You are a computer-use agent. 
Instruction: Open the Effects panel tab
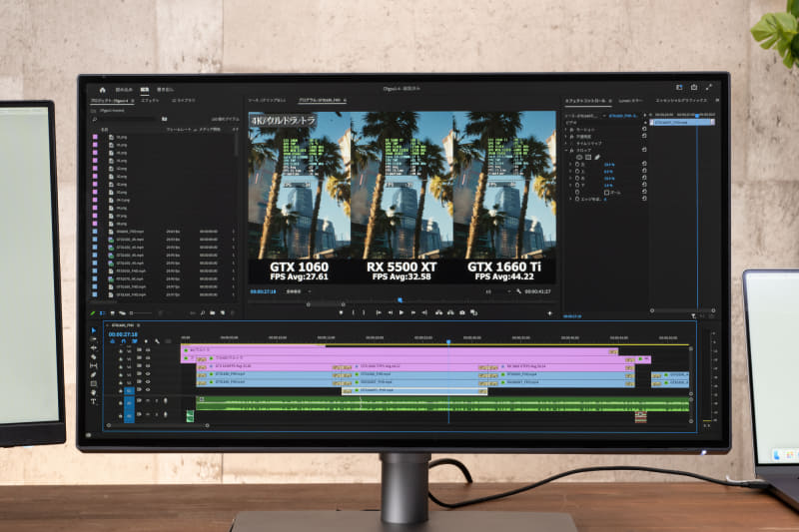[x=150, y=101]
